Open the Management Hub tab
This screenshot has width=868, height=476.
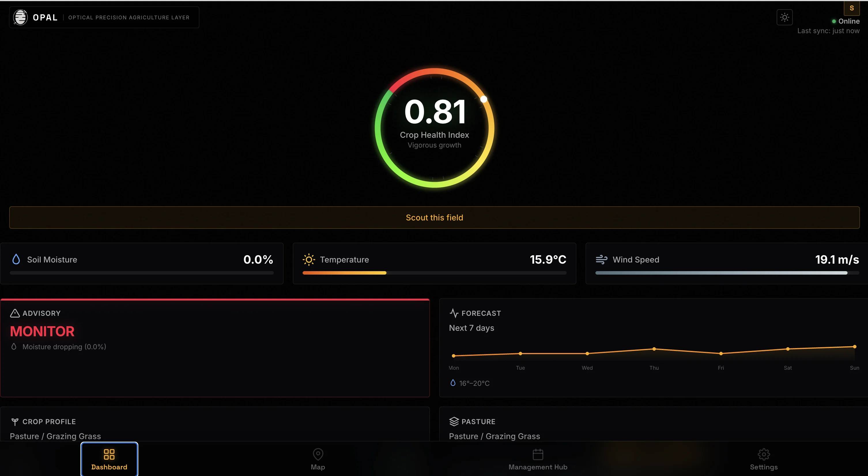coord(538,459)
